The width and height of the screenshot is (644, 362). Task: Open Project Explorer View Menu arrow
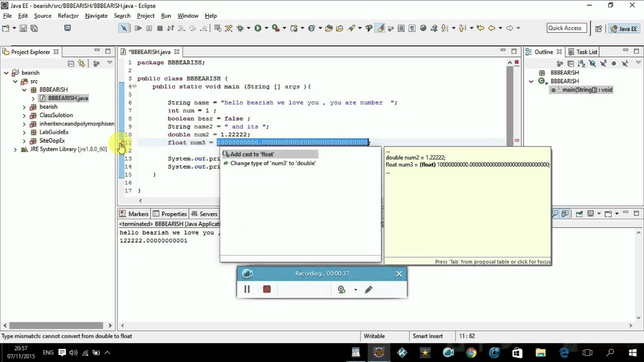coord(109,63)
